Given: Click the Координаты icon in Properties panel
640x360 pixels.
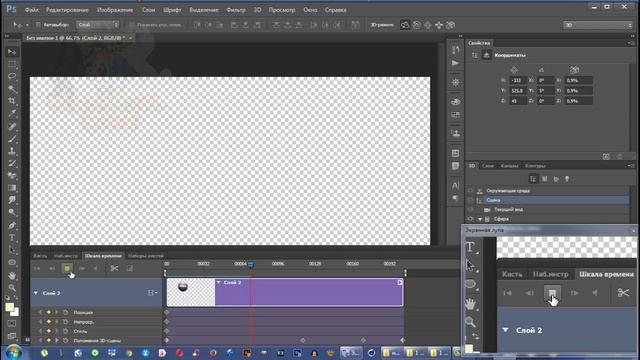Looking at the screenshot, I should [x=487, y=55].
